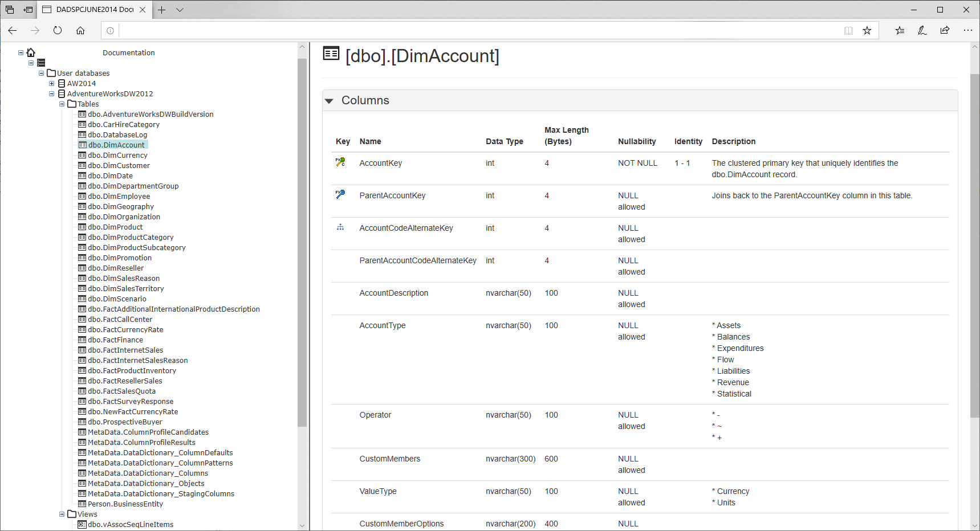
Task: Collapse the Views folder node
Action: click(x=62, y=514)
